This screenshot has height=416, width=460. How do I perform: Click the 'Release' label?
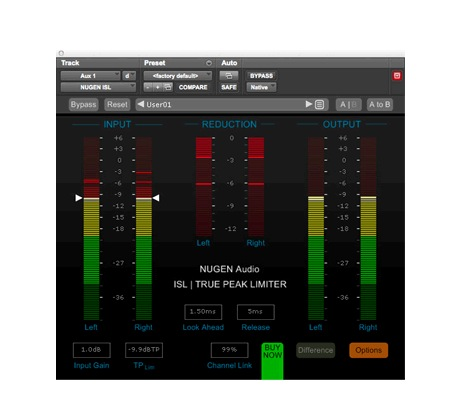256,327
